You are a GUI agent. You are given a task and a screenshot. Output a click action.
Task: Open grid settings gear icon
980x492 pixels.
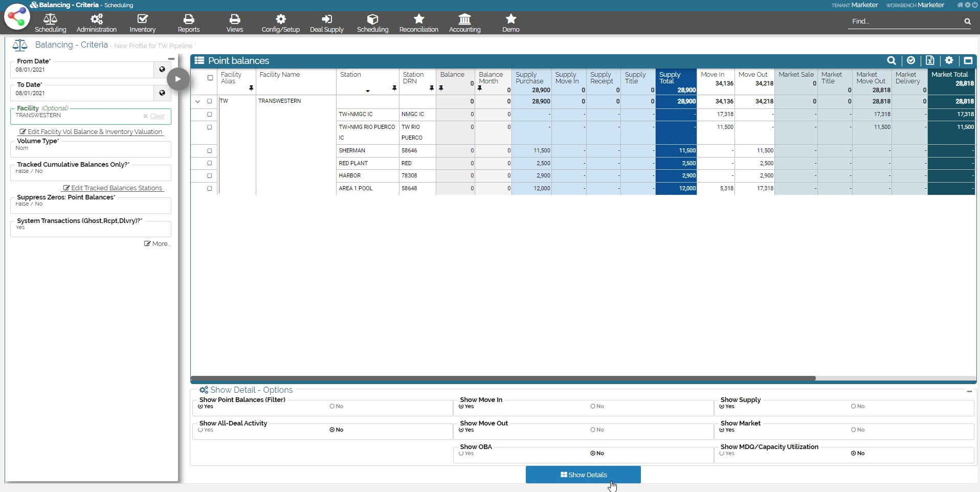pyautogui.click(x=949, y=61)
